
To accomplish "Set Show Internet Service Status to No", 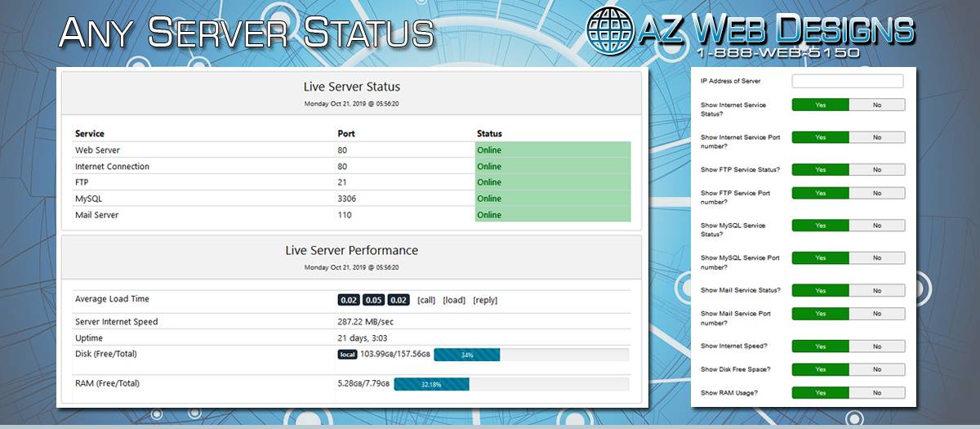I will (876, 105).
